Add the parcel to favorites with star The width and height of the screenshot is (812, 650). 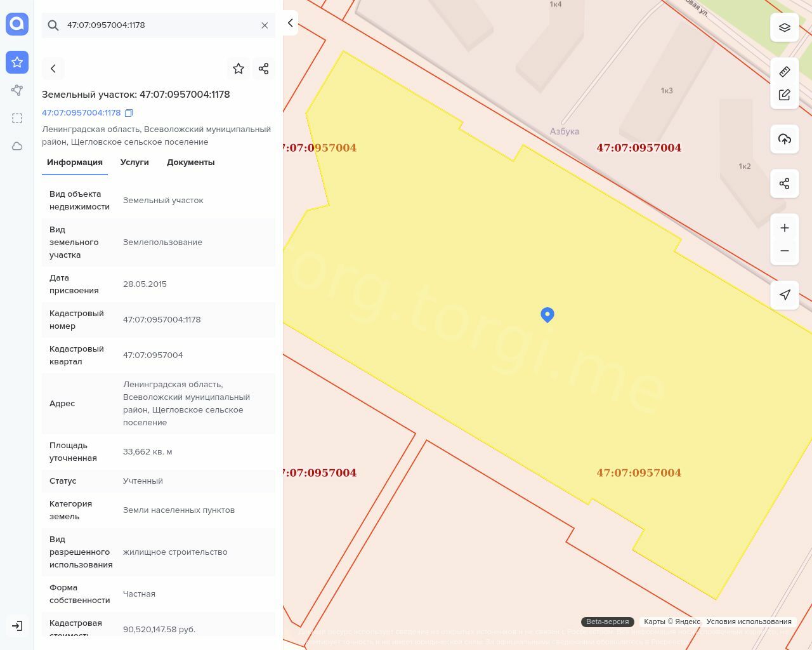[x=239, y=69]
